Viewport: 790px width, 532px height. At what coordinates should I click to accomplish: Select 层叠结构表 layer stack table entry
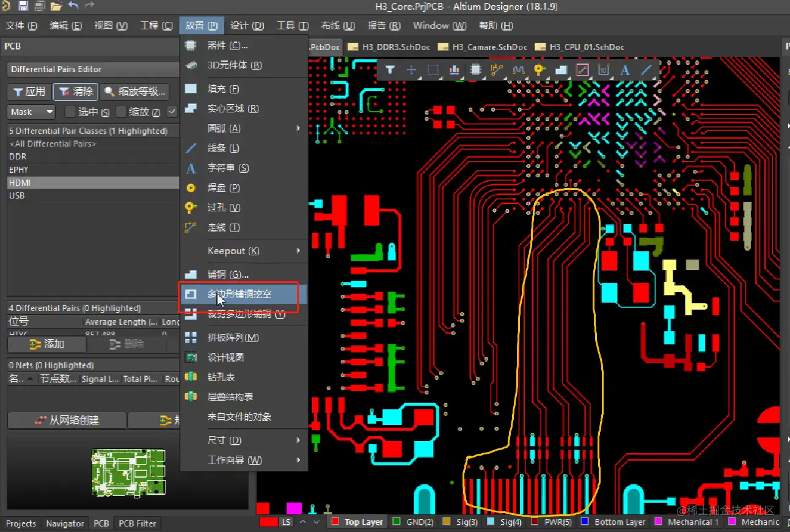pyautogui.click(x=243, y=397)
